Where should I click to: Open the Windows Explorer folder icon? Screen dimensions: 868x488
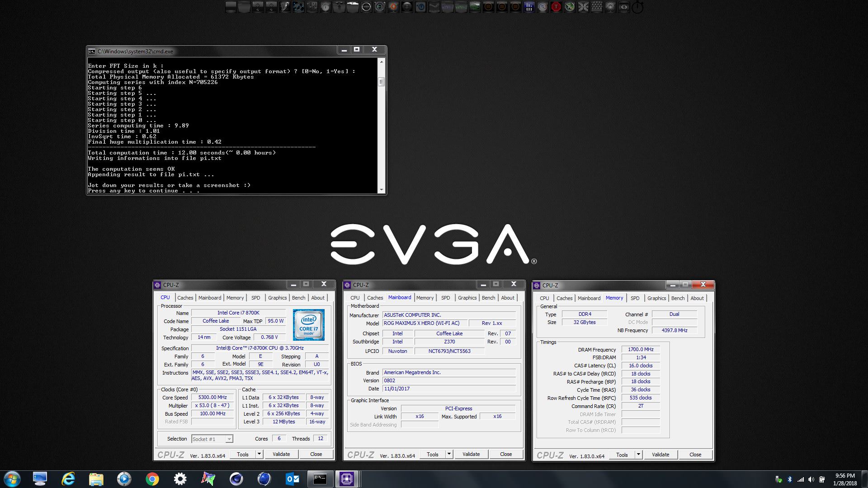(x=96, y=479)
